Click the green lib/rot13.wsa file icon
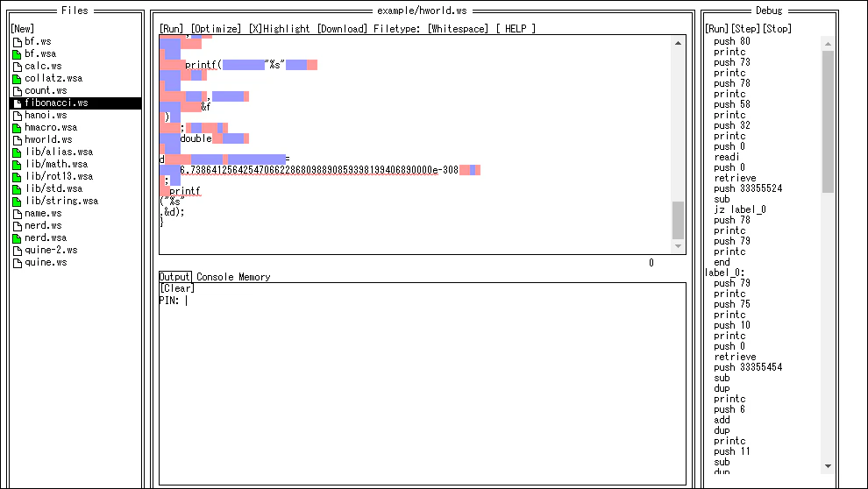Image resolution: width=868 pixels, height=489 pixels. tap(18, 177)
